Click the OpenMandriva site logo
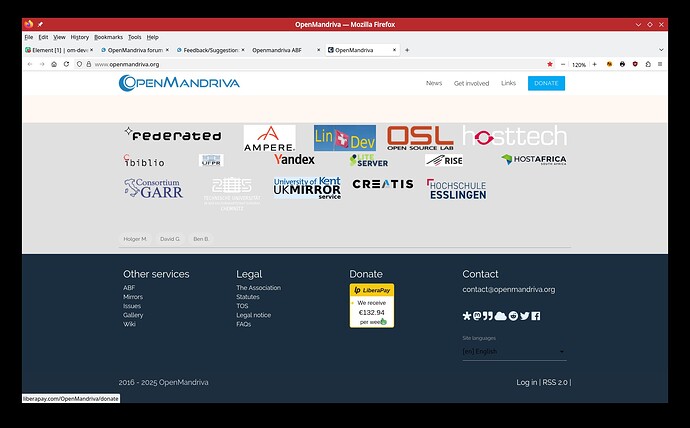Screen dimensions: 690x428 (179, 83)
